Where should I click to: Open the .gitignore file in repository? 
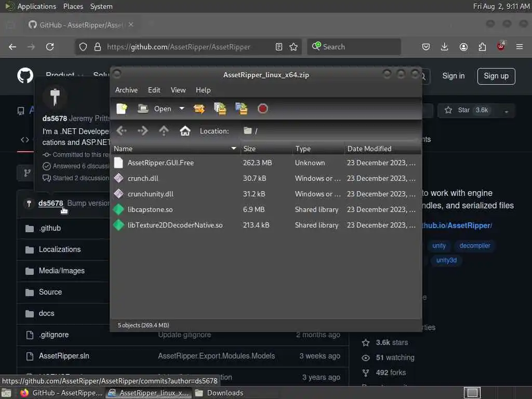[54, 335]
